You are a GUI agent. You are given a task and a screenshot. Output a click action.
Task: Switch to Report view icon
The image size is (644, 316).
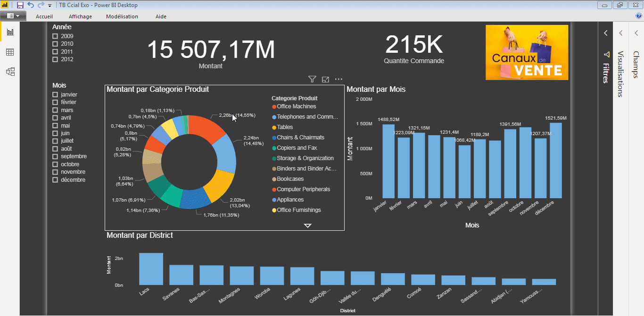[x=10, y=32]
